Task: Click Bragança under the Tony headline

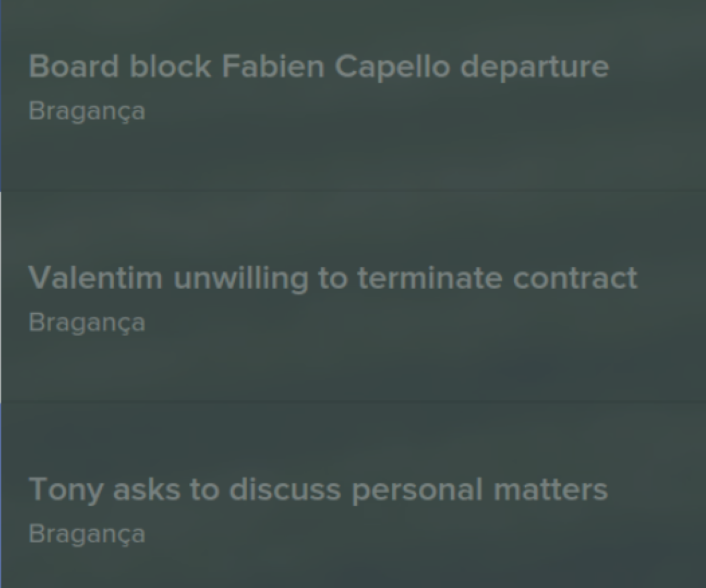Action: coord(86,534)
